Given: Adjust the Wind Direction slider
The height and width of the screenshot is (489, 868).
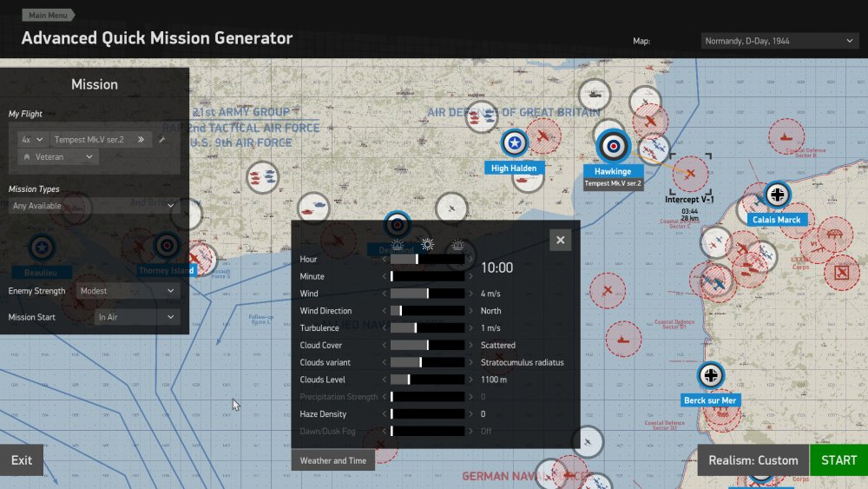Looking at the screenshot, I should click(x=427, y=311).
